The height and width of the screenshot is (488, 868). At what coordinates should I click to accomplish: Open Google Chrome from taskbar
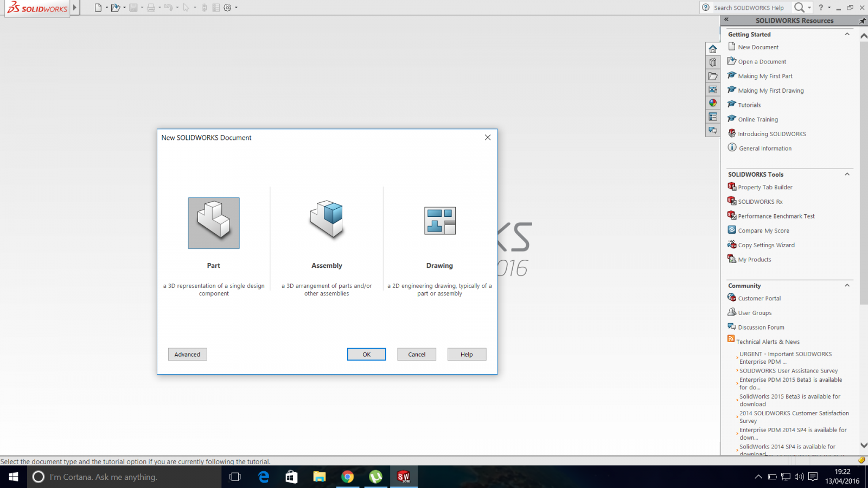[347, 477]
